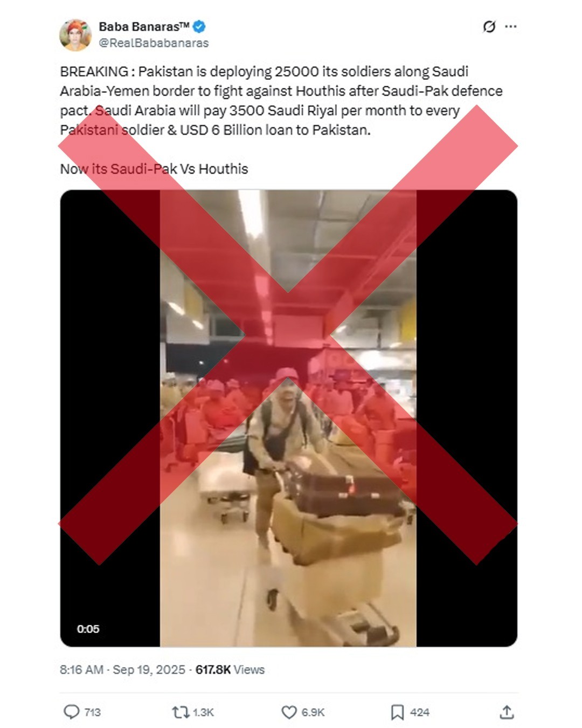Click the 6.9K likes count
This screenshot has width=582, height=728.
click(313, 712)
